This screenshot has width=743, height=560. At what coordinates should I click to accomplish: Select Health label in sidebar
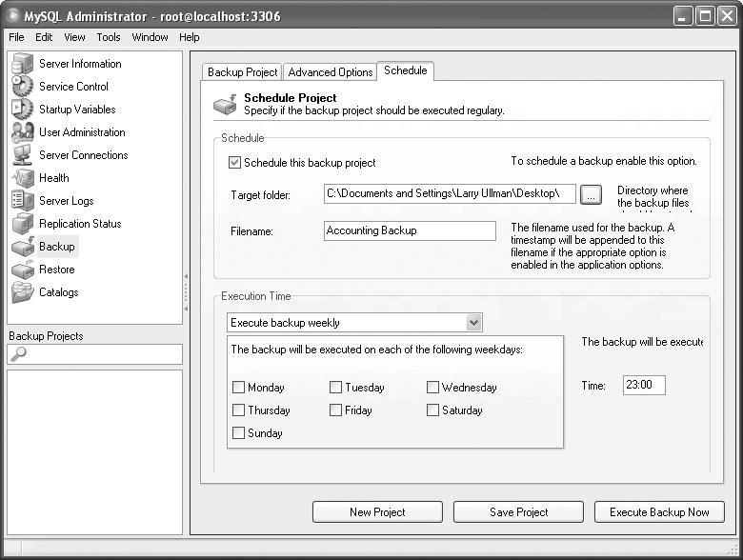54,178
